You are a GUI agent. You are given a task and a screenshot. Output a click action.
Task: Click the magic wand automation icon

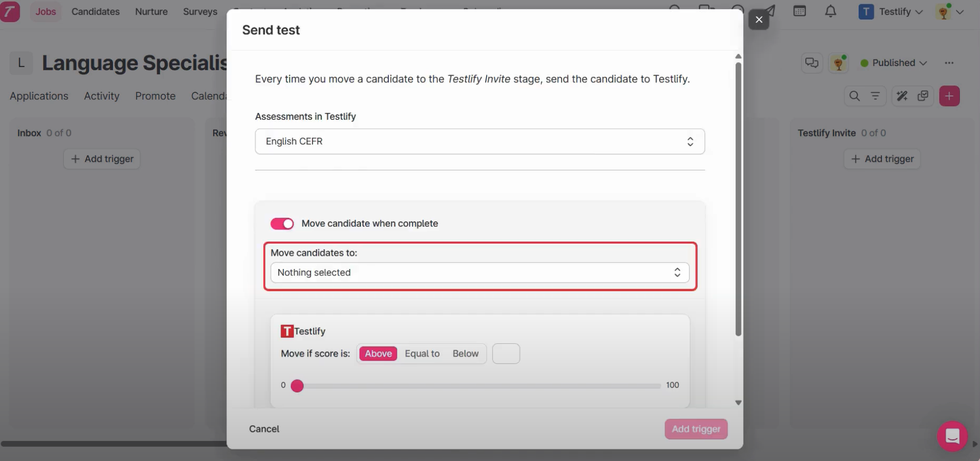(x=902, y=96)
